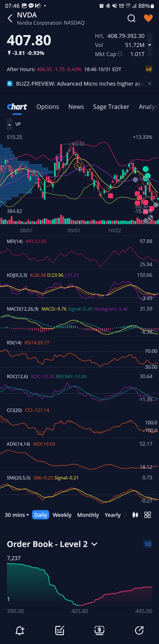Open the Analysis tab
The height and width of the screenshot is (644, 159).
coord(148,107)
